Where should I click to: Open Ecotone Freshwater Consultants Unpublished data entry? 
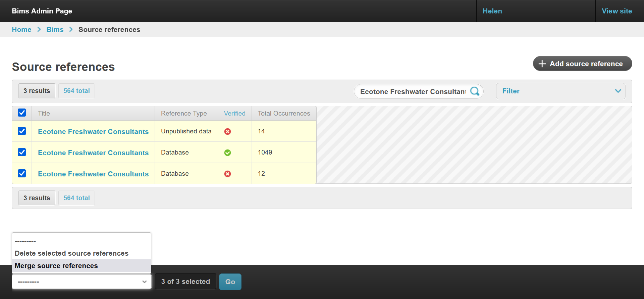(93, 132)
